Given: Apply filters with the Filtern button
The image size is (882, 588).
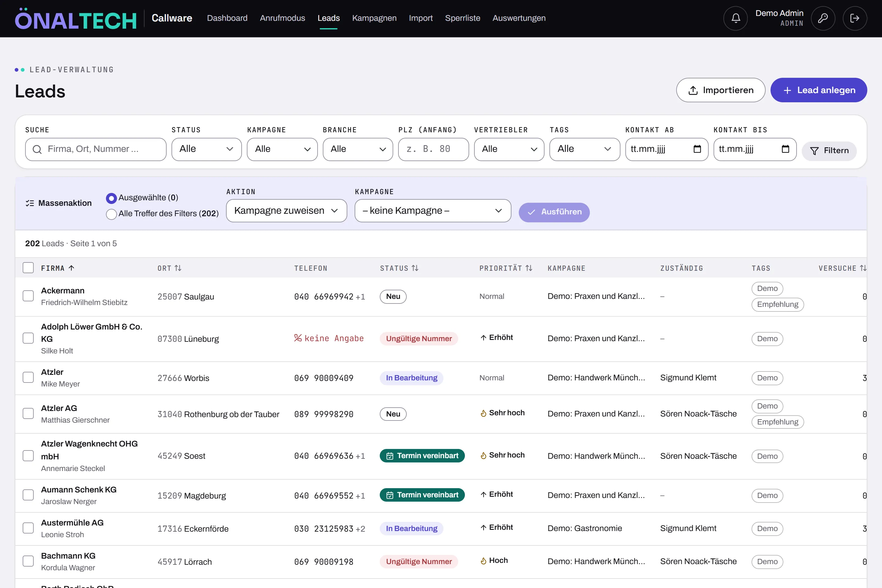Looking at the screenshot, I should pyautogui.click(x=829, y=151).
